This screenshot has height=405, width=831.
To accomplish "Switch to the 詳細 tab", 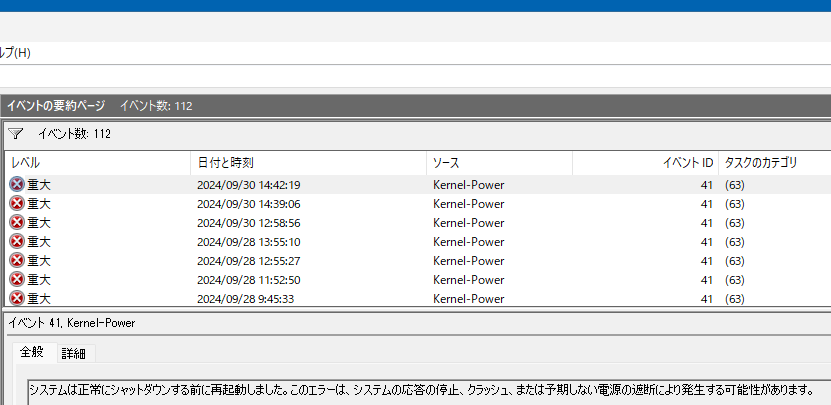I will pyautogui.click(x=73, y=353).
